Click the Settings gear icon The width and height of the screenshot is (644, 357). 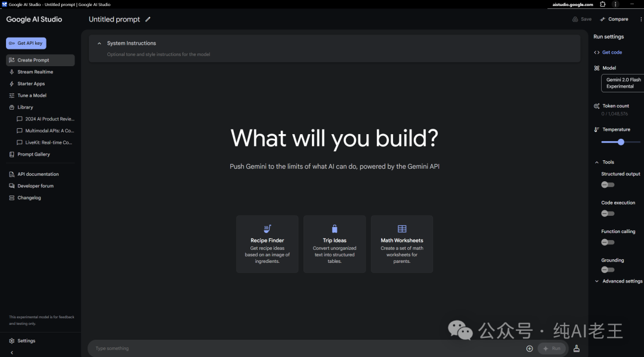click(x=11, y=341)
